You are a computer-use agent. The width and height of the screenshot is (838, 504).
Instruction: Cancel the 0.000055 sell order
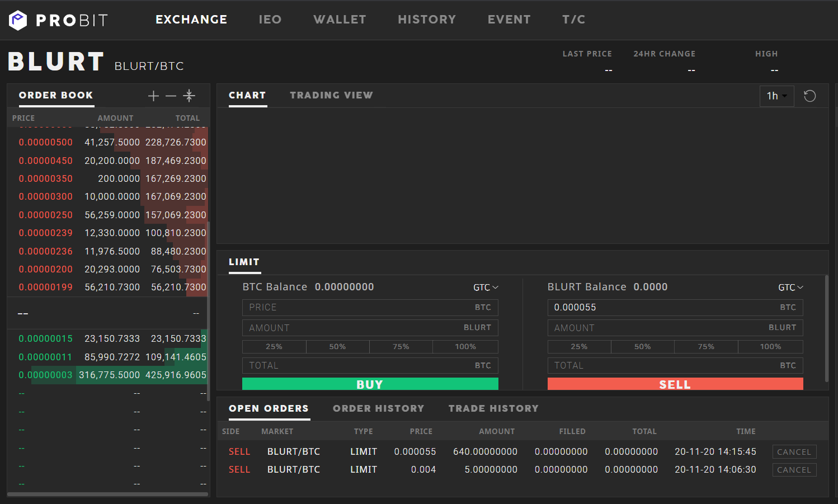pos(794,452)
